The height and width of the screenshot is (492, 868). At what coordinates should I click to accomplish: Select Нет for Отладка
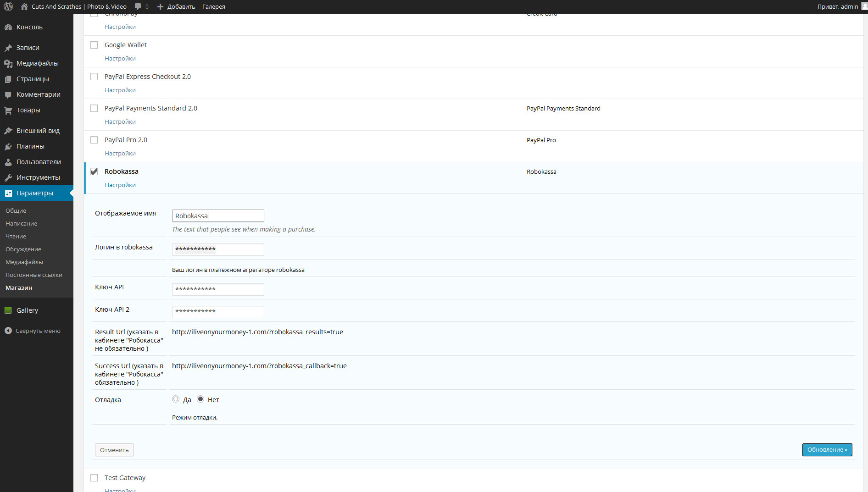(x=200, y=399)
